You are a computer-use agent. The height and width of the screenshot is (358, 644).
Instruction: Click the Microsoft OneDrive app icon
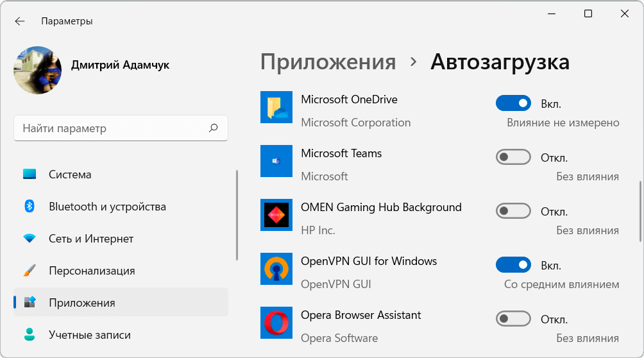(x=276, y=107)
